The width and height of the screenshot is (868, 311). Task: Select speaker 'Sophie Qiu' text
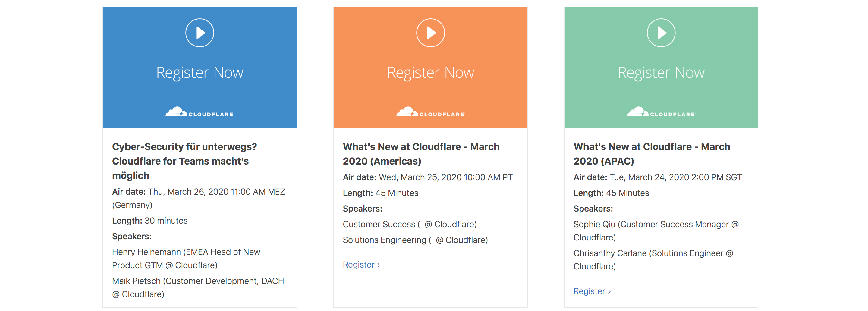[594, 225]
